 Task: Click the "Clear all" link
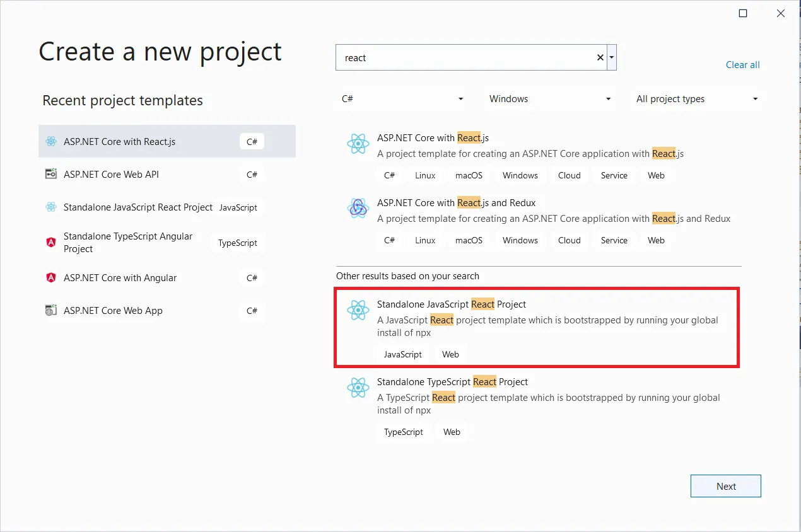(742, 64)
